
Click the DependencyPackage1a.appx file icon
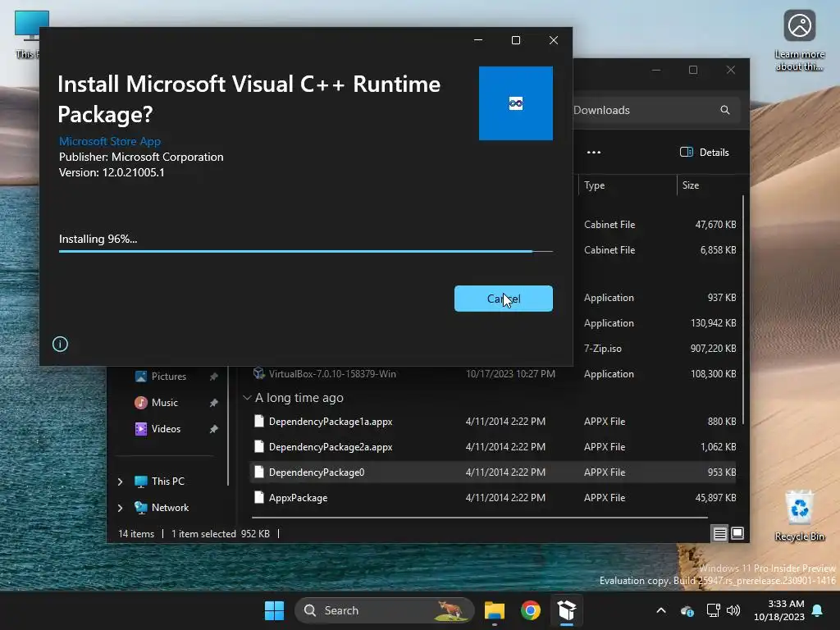(x=258, y=421)
